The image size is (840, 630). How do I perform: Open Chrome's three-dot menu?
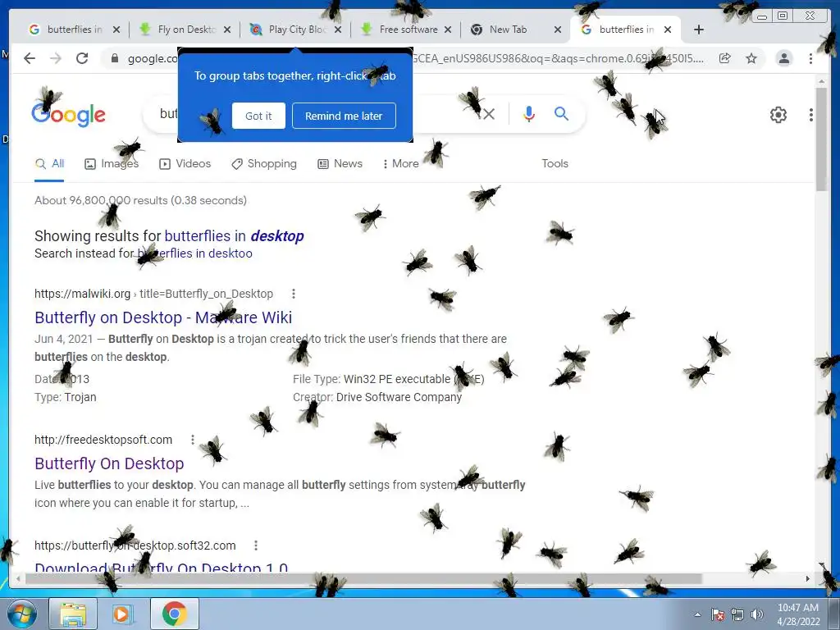810,58
